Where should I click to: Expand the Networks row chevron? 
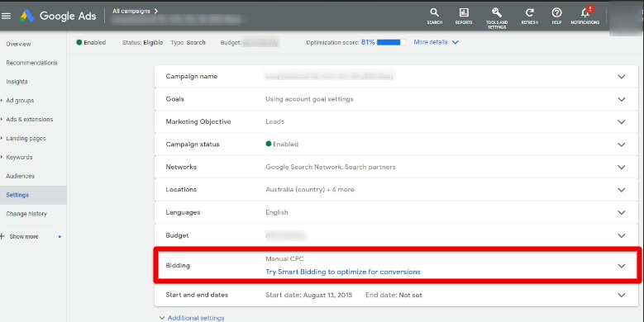622,167
